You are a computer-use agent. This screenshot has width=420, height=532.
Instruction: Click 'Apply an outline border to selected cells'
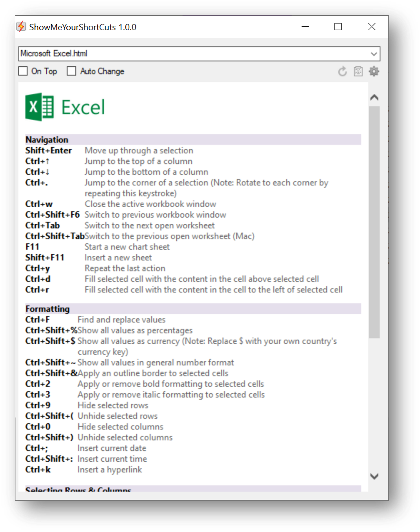[x=153, y=373]
